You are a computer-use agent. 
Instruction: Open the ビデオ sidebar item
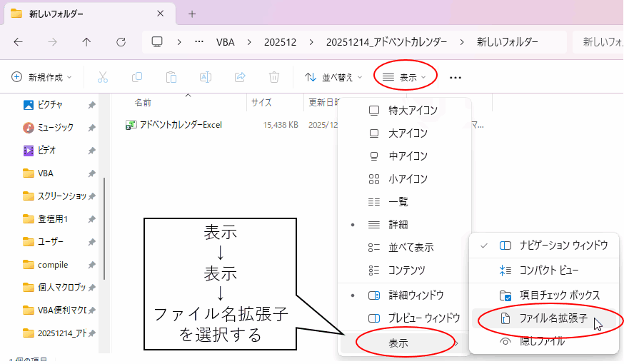pyautogui.click(x=46, y=151)
